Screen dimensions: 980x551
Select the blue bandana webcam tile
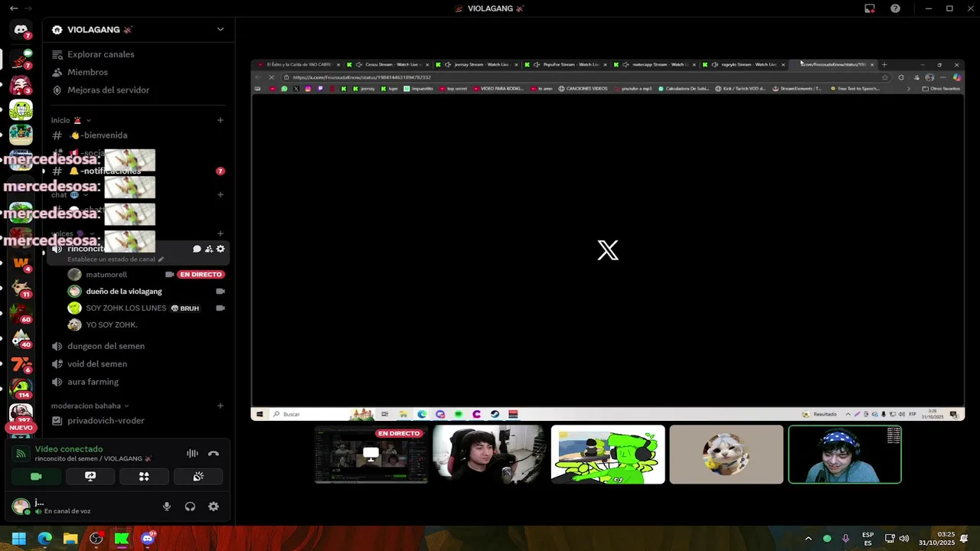pyautogui.click(x=845, y=455)
